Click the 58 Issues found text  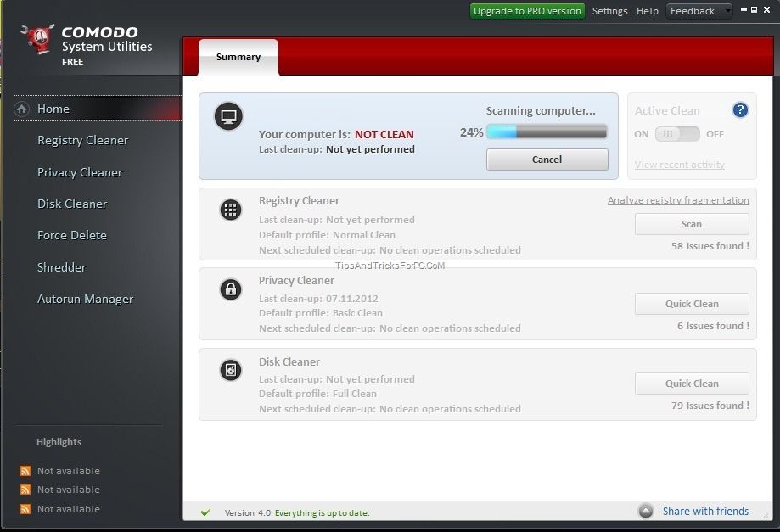pyautogui.click(x=710, y=246)
